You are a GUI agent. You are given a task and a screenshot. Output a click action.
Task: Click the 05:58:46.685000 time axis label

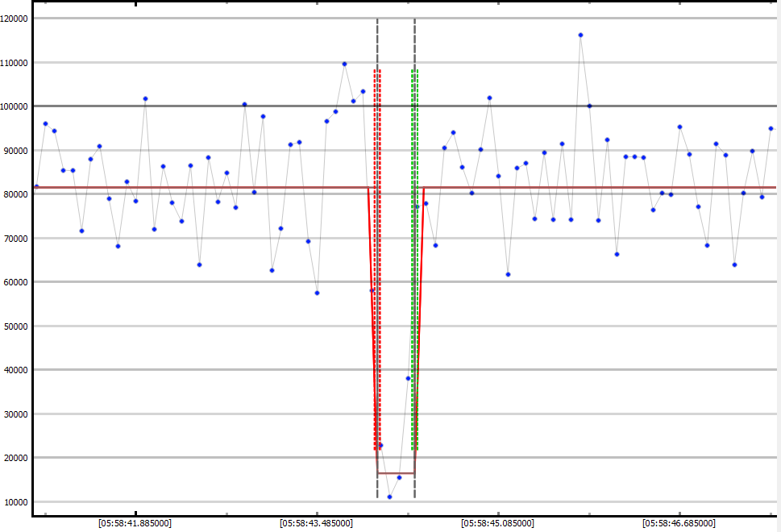pyautogui.click(x=679, y=522)
